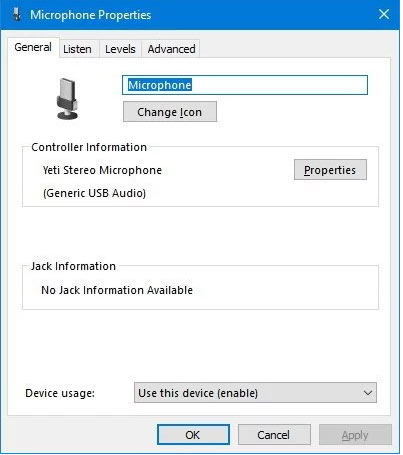Click the Yeti Stereo Microphone label
403x455 pixels.
(102, 170)
